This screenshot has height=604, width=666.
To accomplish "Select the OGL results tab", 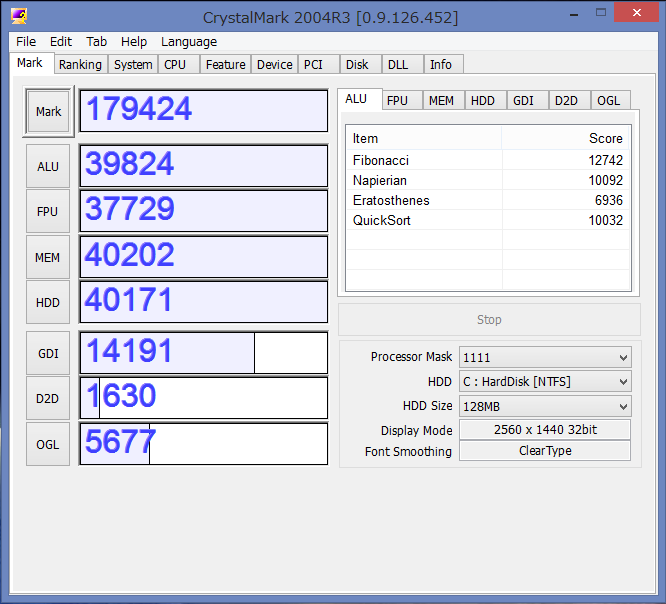I will 608,100.
